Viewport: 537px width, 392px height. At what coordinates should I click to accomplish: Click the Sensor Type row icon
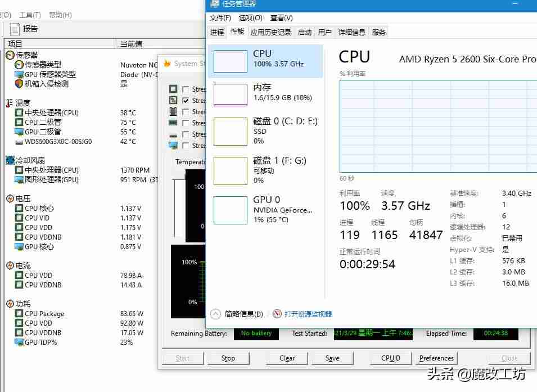19,65
